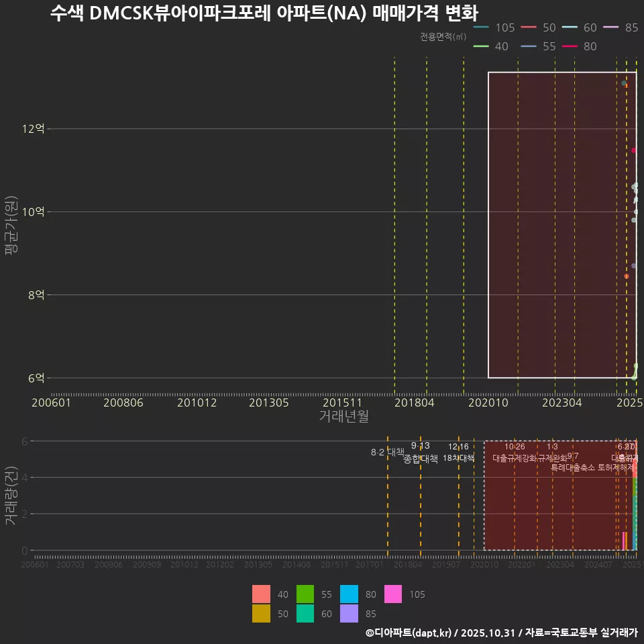Click the 8·2 대책 annotation label
Viewport: 644px width, 644px height.
pos(388,452)
